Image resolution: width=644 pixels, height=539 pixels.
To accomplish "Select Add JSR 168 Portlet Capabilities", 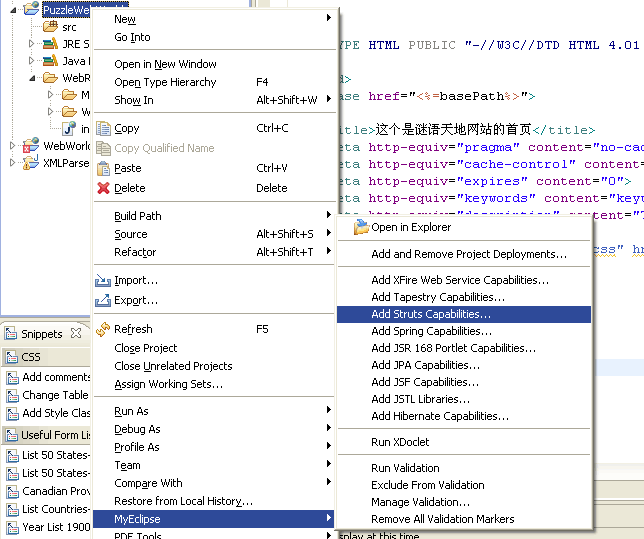I will pos(464,348).
